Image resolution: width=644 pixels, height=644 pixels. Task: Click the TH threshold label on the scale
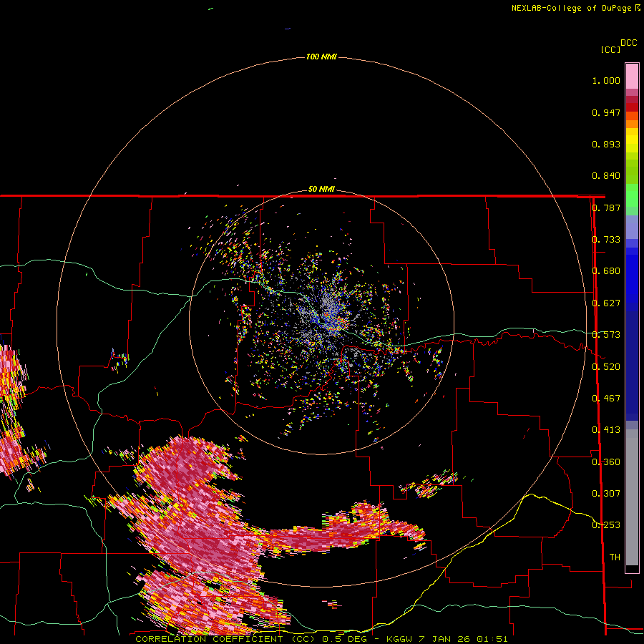[615, 557]
